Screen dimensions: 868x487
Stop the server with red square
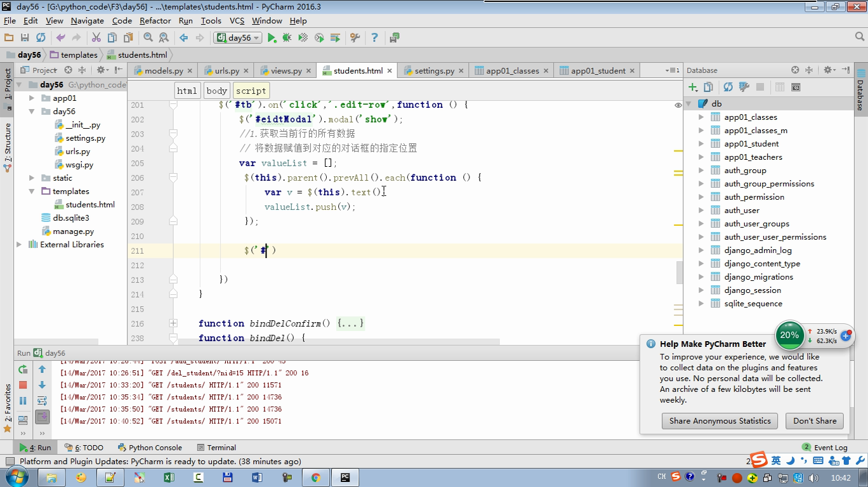click(x=23, y=385)
